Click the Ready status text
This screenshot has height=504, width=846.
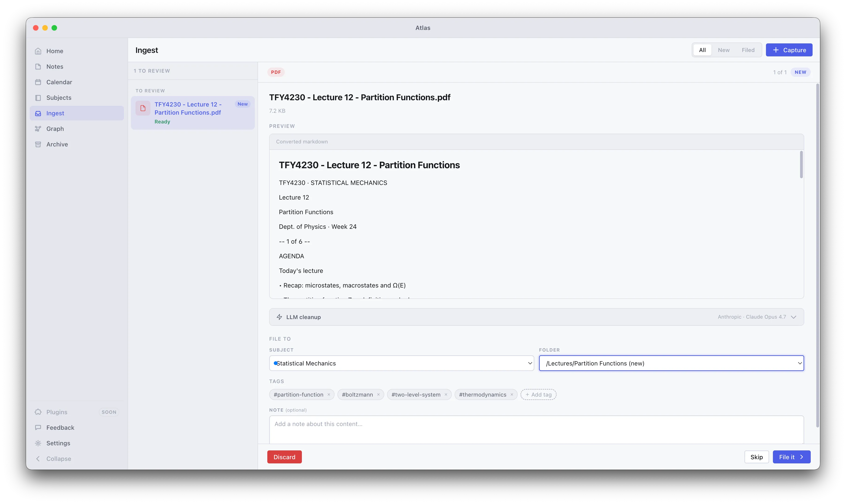click(162, 122)
